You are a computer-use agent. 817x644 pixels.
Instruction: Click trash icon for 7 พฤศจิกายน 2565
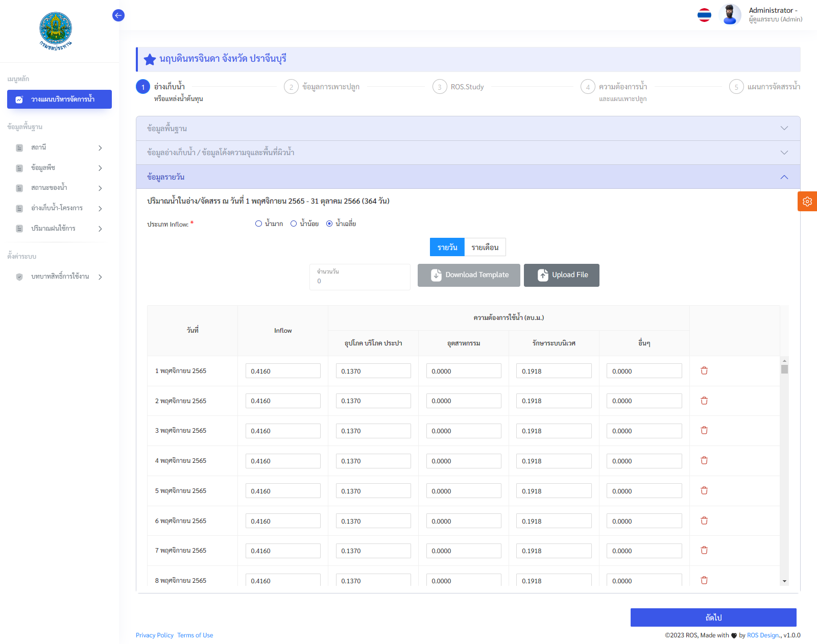[x=704, y=551]
